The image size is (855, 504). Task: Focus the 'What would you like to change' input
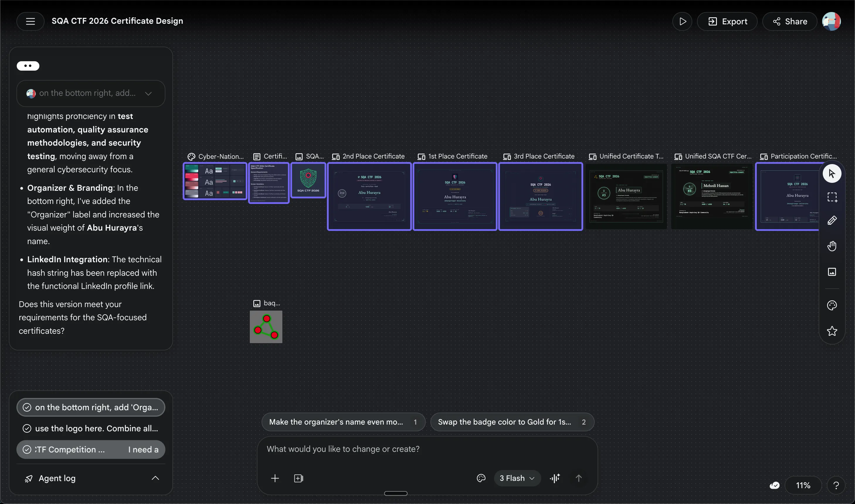point(427,449)
